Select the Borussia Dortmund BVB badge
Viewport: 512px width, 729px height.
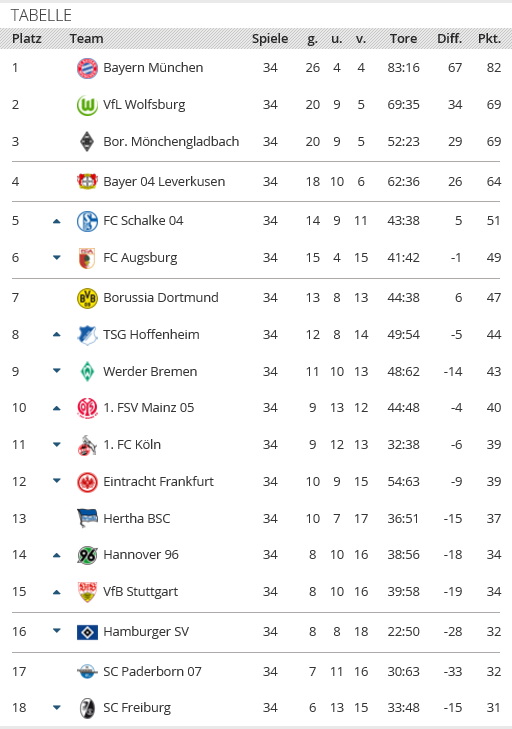(x=87, y=298)
